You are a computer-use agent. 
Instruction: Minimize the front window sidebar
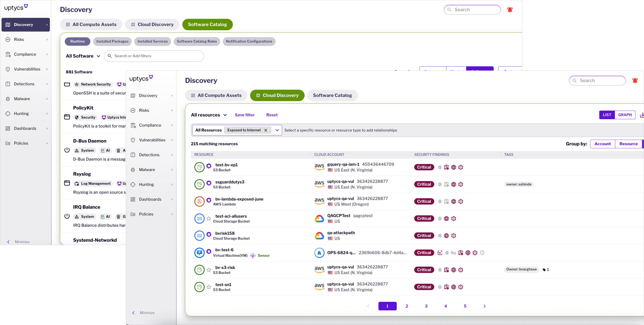point(143,313)
